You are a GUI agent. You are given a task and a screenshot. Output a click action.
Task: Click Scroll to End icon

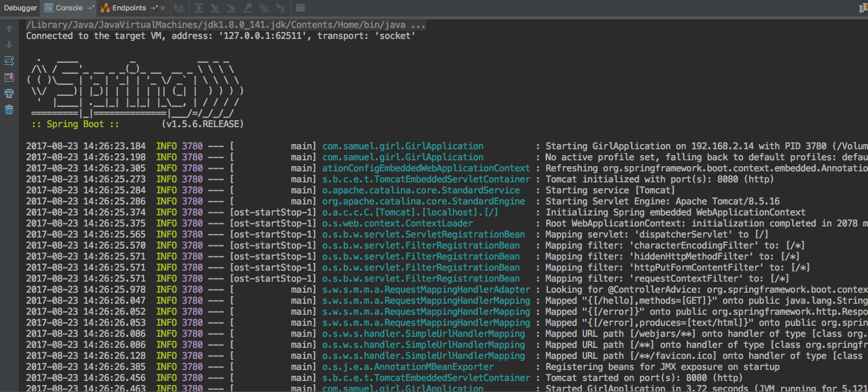coord(9,77)
